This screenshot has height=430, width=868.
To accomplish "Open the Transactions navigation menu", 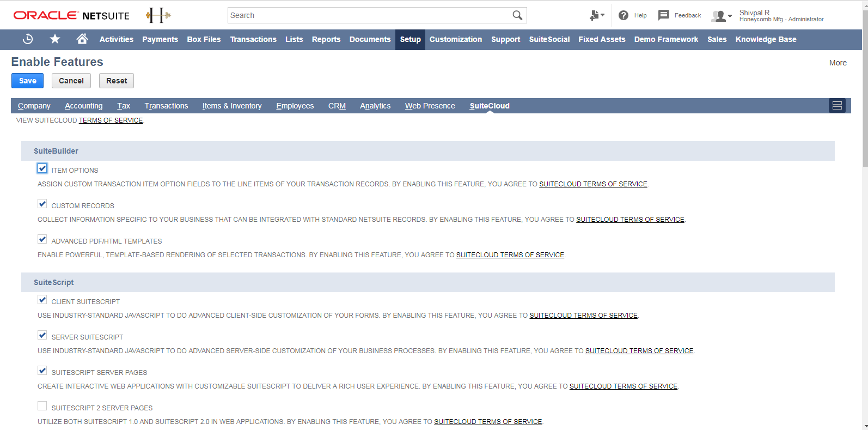I will click(x=253, y=39).
